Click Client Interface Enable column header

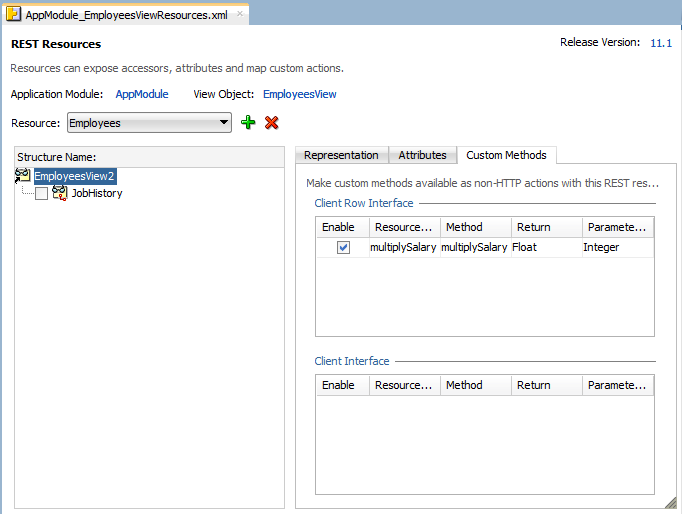pos(343,385)
